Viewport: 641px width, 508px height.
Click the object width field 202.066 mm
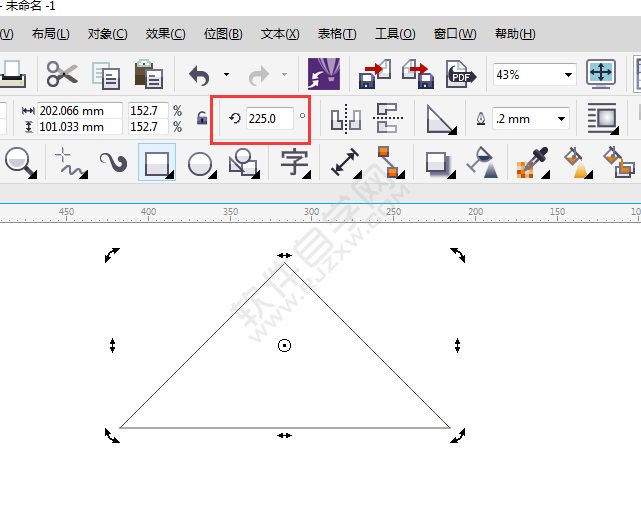[80, 111]
